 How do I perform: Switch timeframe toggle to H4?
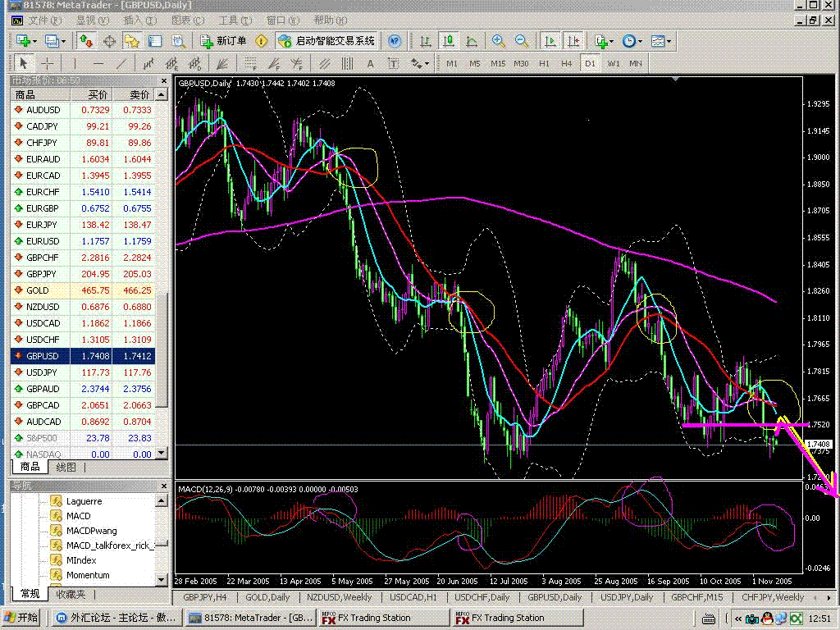567,63
